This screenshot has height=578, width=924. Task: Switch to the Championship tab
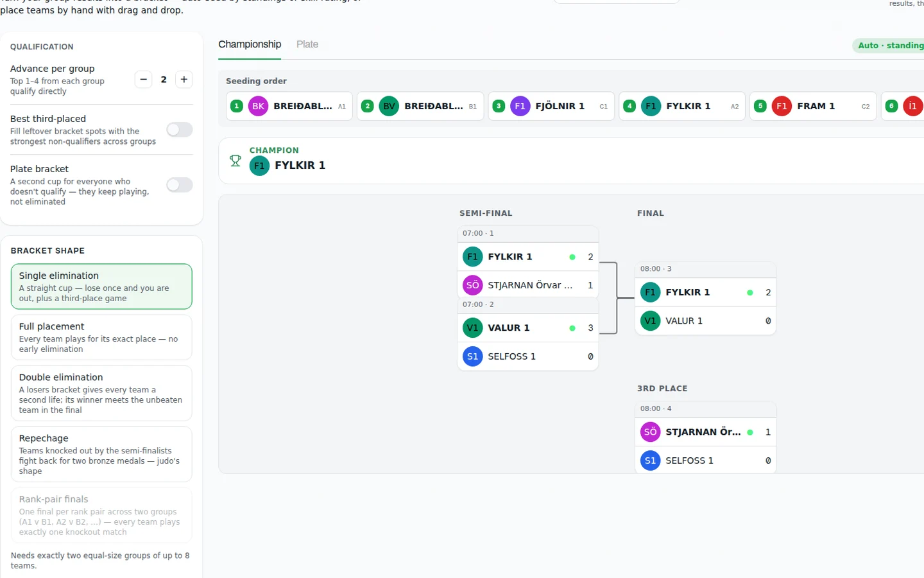pyautogui.click(x=250, y=44)
